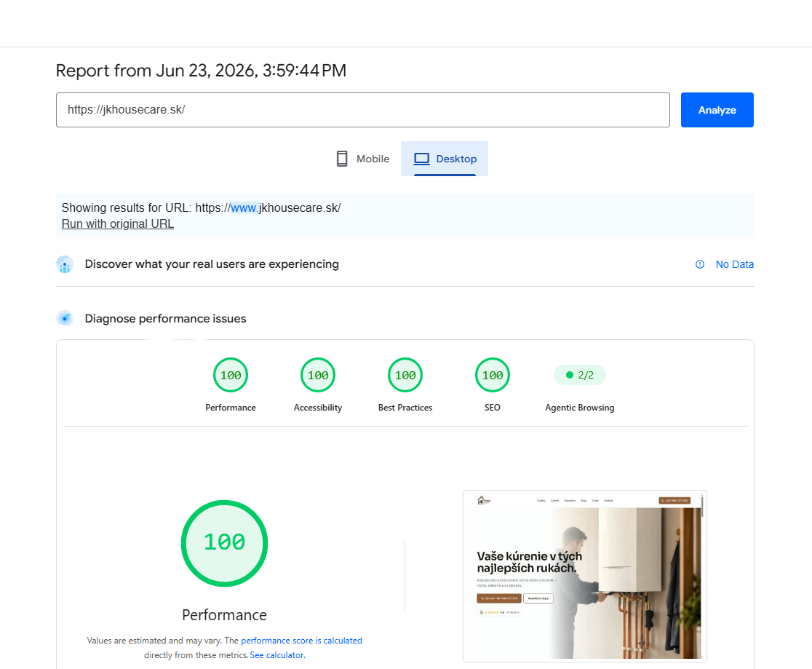Select the Desktop tab
Viewport: 812px width, 669px height.
point(445,159)
